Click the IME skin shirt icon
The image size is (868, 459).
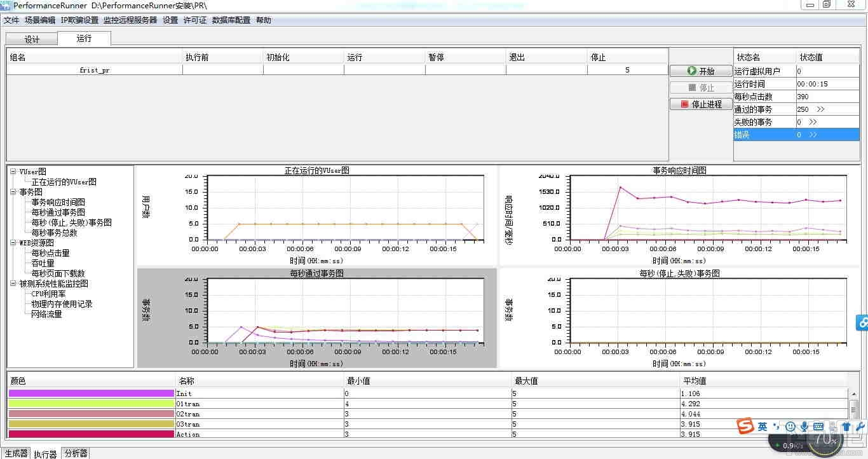coord(846,427)
